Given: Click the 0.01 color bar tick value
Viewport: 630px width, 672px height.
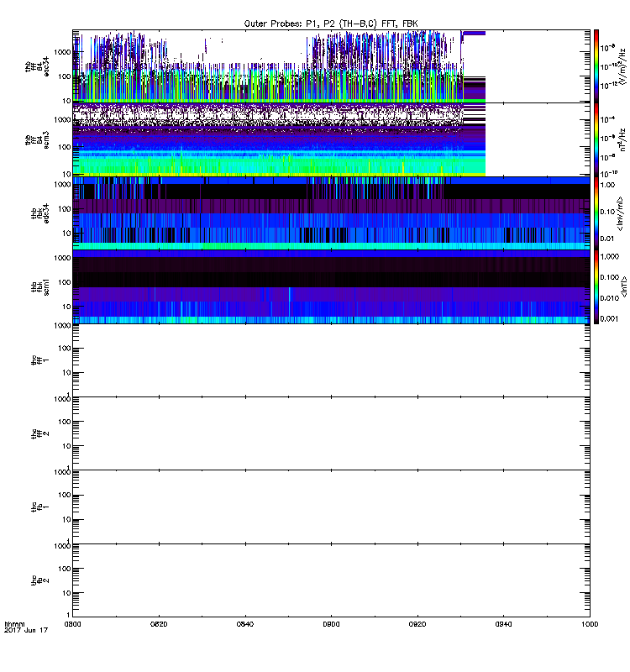Looking at the screenshot, I should 607,239.
